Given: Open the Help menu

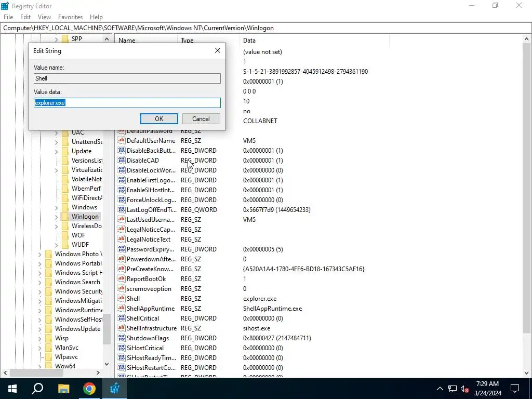Looking at the screenshot, I should click(x=96, y=17).
